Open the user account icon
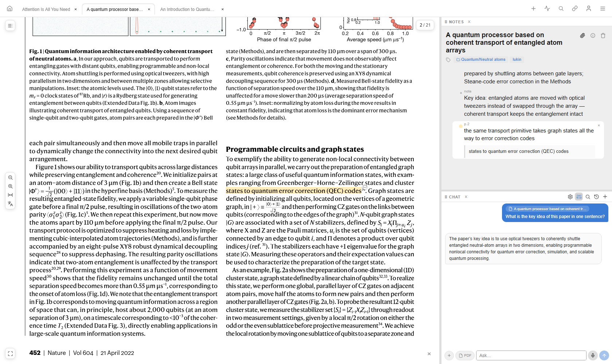Viewport: 612px width, 364px height. 589,8
